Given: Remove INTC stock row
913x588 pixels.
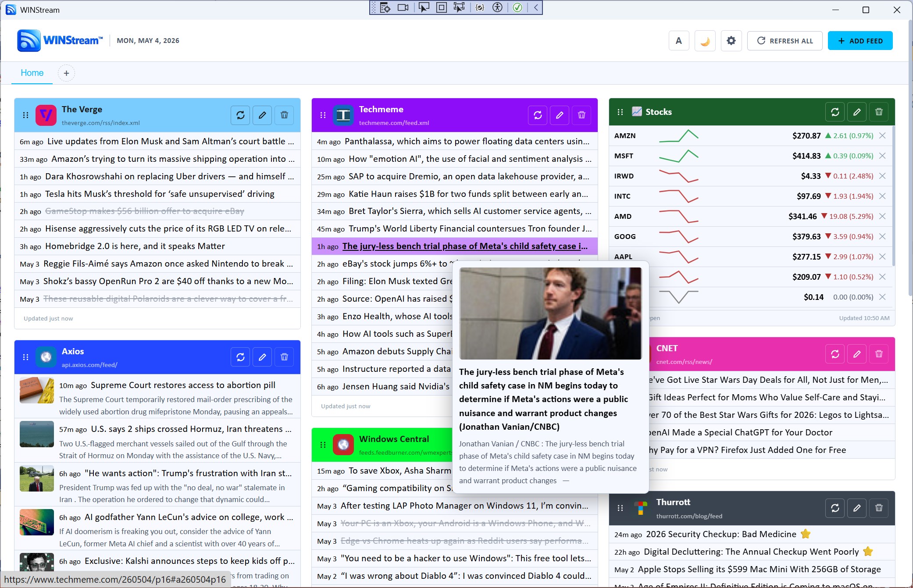Looking at the screenshot, I should (x=883, y=196).
